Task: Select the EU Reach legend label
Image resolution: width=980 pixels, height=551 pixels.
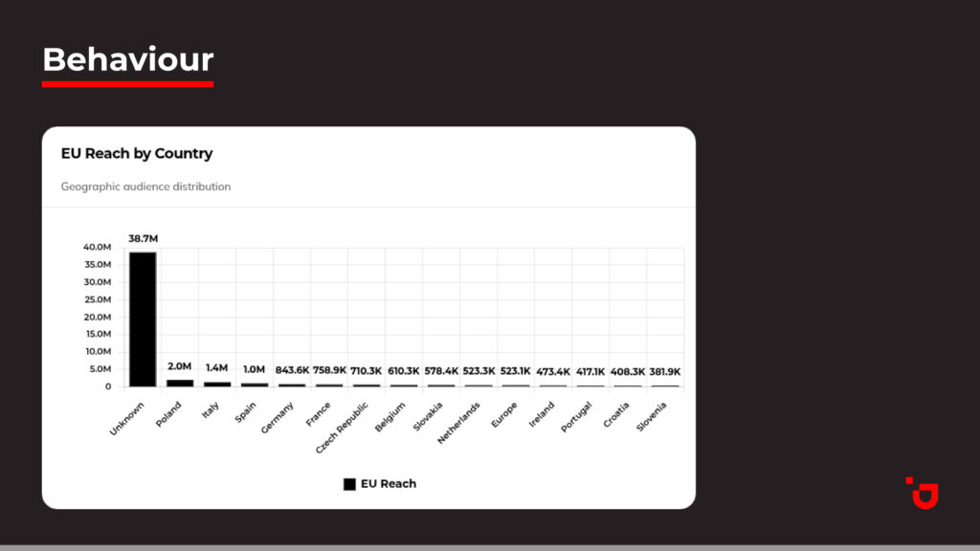Action: click(389, 484)
